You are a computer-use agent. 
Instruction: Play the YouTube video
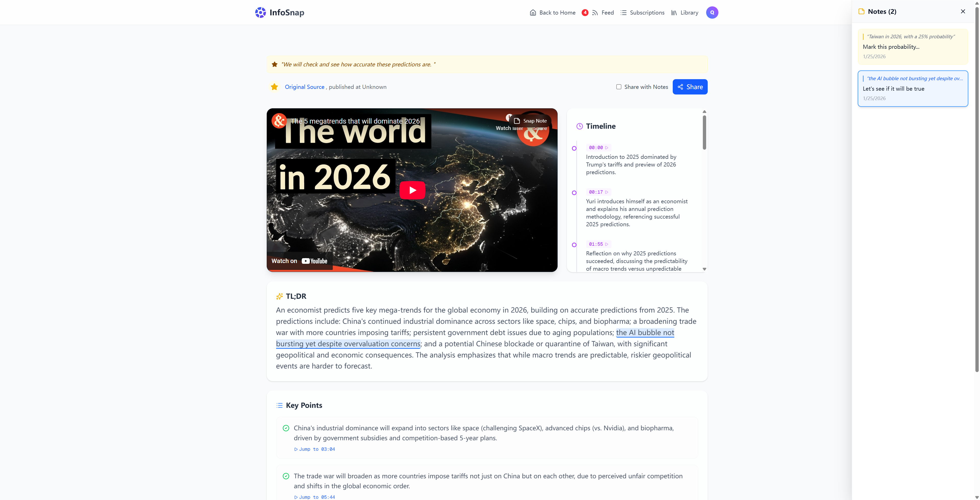coord(412,190)
